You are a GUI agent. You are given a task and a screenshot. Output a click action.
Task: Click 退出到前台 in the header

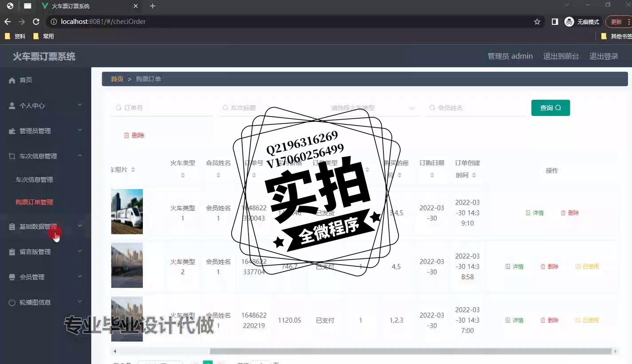coord(561,56)
